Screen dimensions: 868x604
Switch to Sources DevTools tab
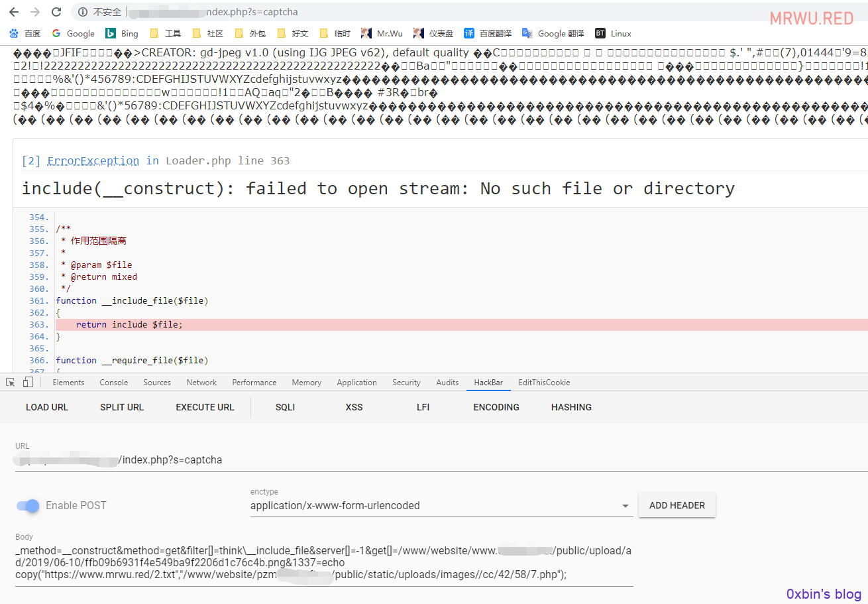pos(157,383)
